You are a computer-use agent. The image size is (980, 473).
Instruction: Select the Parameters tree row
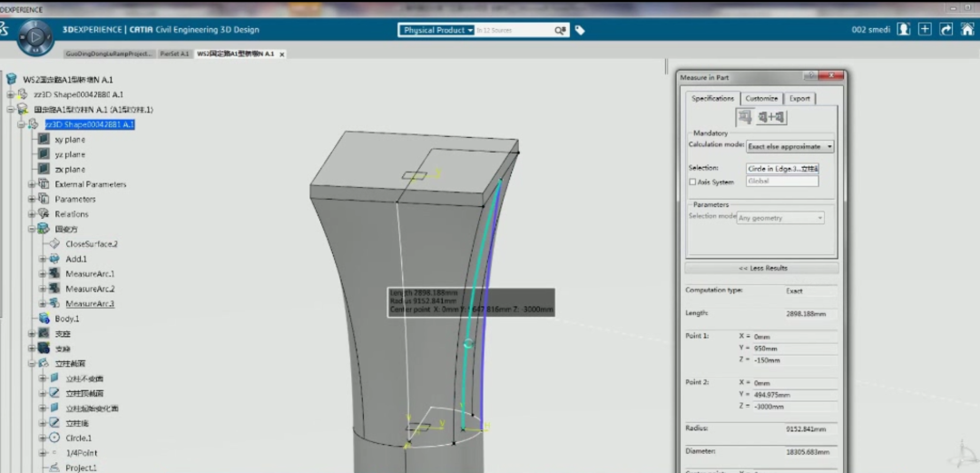(x=75, y=199)
